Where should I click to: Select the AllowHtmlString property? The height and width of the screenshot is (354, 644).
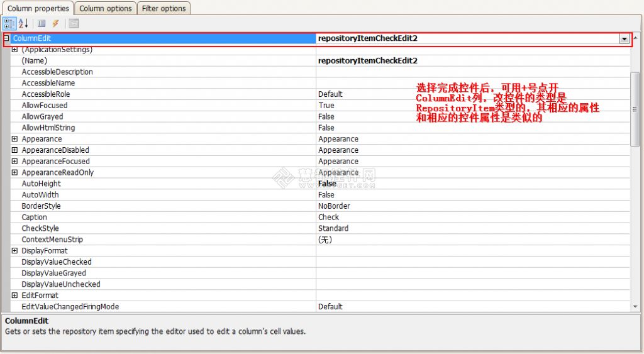tap(164, 128)
